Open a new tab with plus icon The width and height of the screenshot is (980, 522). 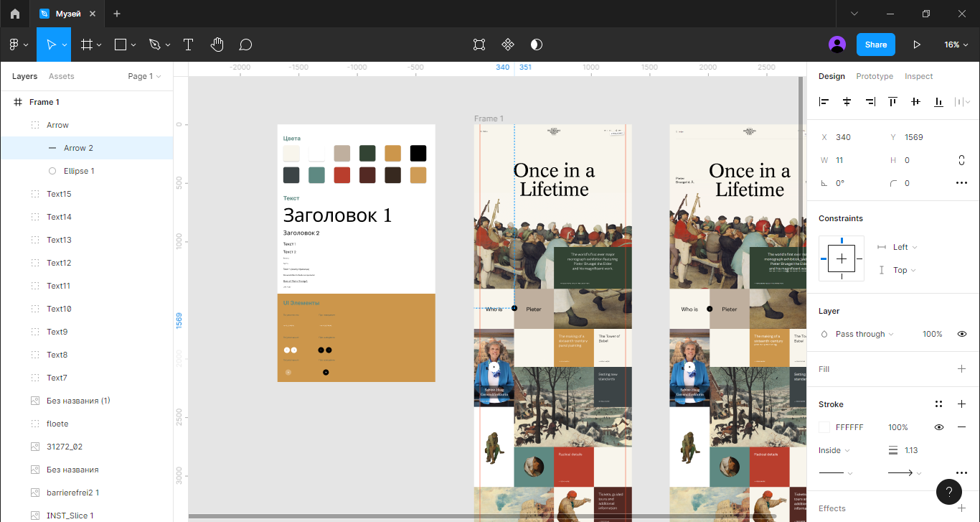click(x=117, y=14)
